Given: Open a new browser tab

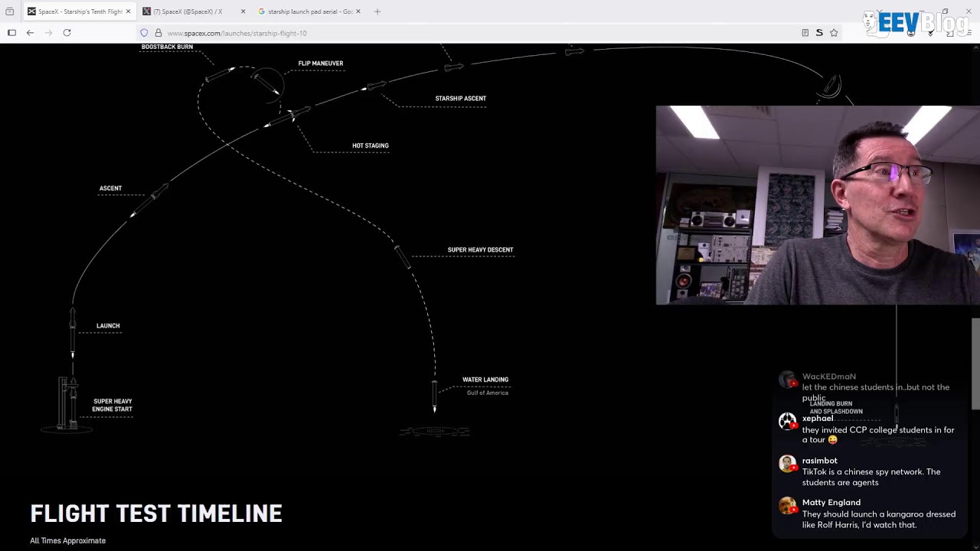Looking at the screenshot, I should coord(377,11).
